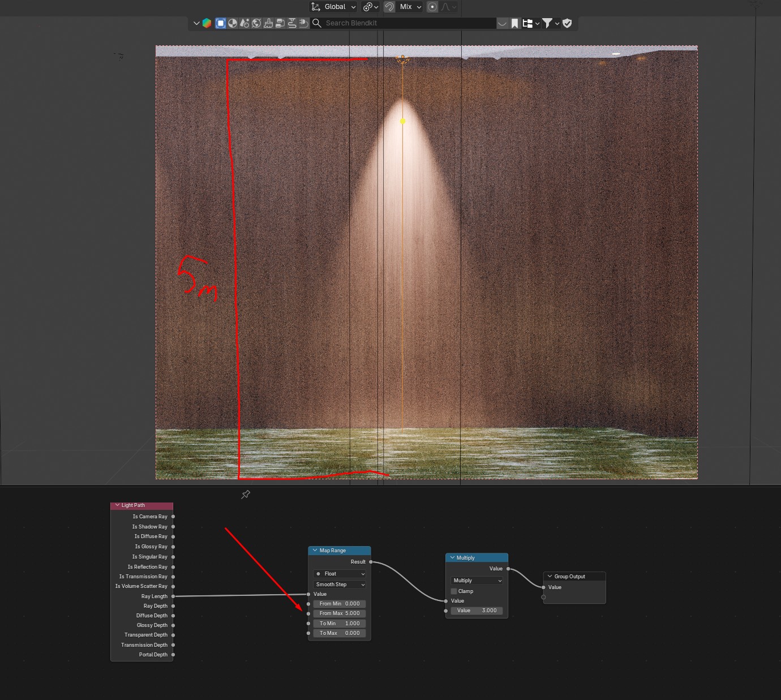Click the From Max input socket dot

pyautogui.click(x=308, y=613)
